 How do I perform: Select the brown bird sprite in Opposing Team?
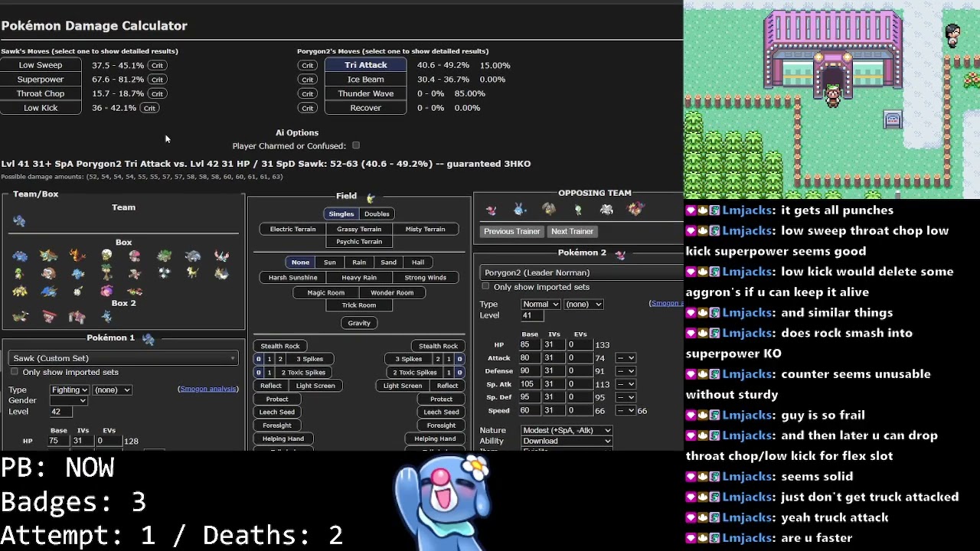tap(549, 209)
